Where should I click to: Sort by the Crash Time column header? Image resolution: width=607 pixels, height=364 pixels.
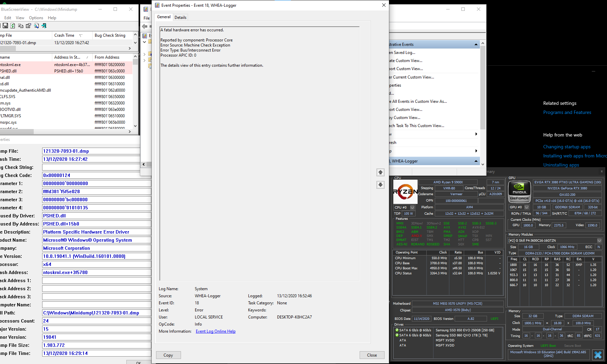(72, 35)
